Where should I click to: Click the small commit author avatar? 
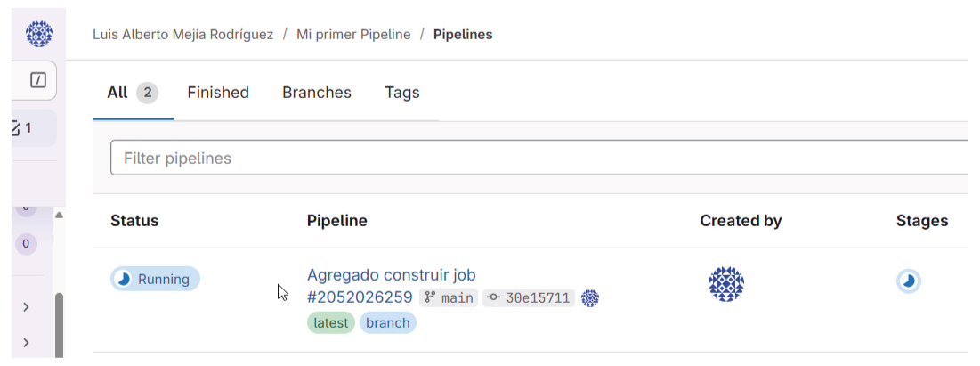pyautogui.click(x=590, y=298)
